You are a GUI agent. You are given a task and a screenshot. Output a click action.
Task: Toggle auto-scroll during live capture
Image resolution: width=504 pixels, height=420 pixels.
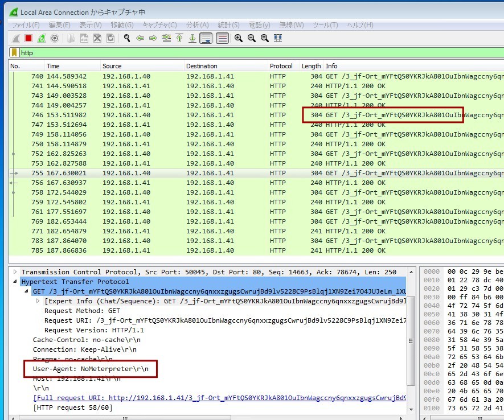[x=206, y=39]
